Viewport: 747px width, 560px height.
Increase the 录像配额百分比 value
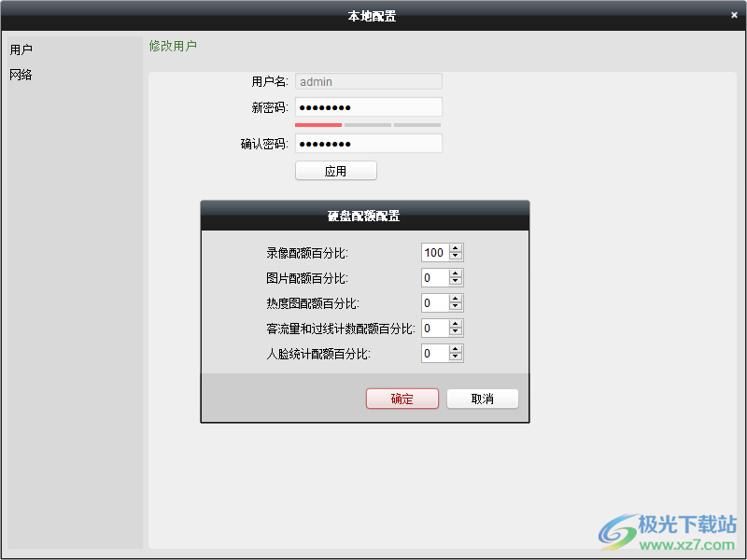[455, 247]
